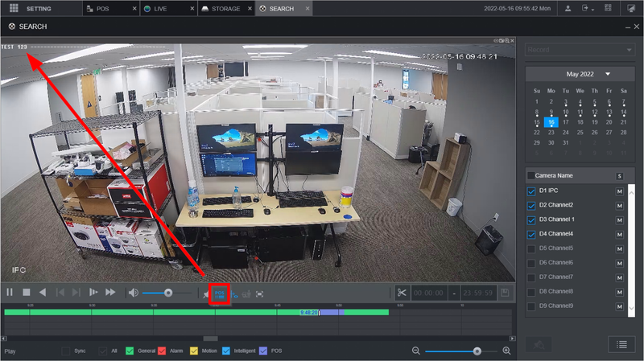This screenshot has width=644, height=361.
Task: Click the 9:48:20 marker on the timeline
Action: click(309, 313)
